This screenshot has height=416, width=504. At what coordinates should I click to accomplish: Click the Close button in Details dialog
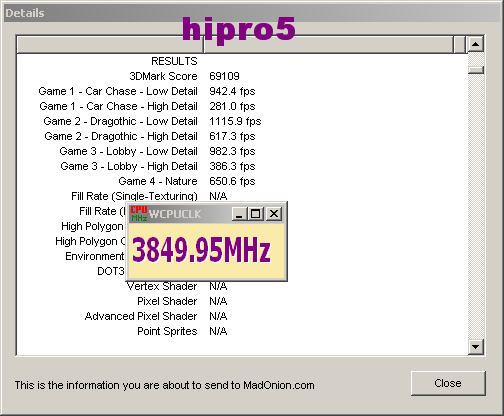448,383
